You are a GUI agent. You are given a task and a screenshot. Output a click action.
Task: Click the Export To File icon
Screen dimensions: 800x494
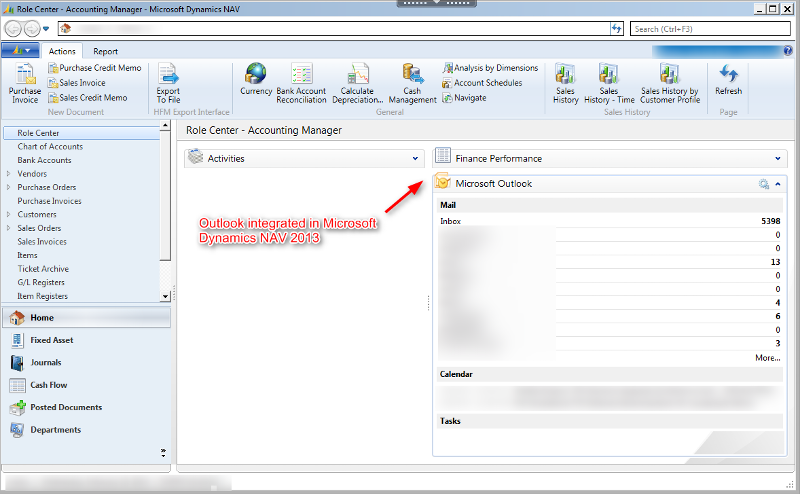tap(168, 83)
